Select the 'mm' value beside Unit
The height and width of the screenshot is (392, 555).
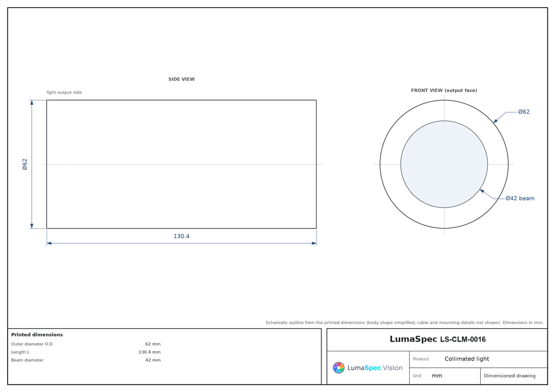(437, 376)
